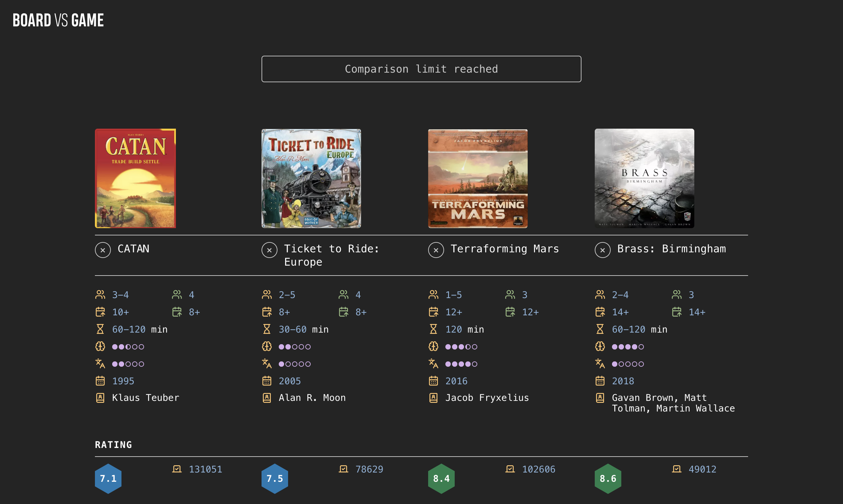Click the designer name Klaus Teuber
This screenshot has height=504, width=843.
point(145,398)
